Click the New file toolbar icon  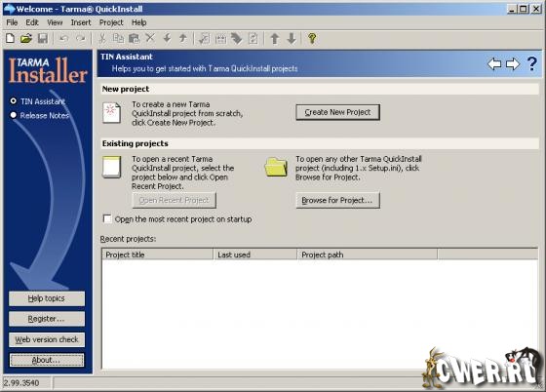click(10, 38)
